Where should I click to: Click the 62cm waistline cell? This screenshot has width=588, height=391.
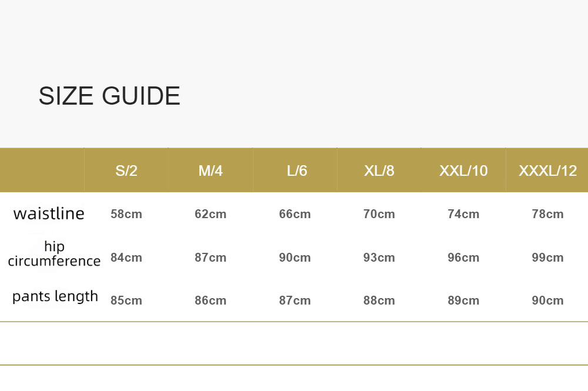pyautogui.click(x=211, y=214)
